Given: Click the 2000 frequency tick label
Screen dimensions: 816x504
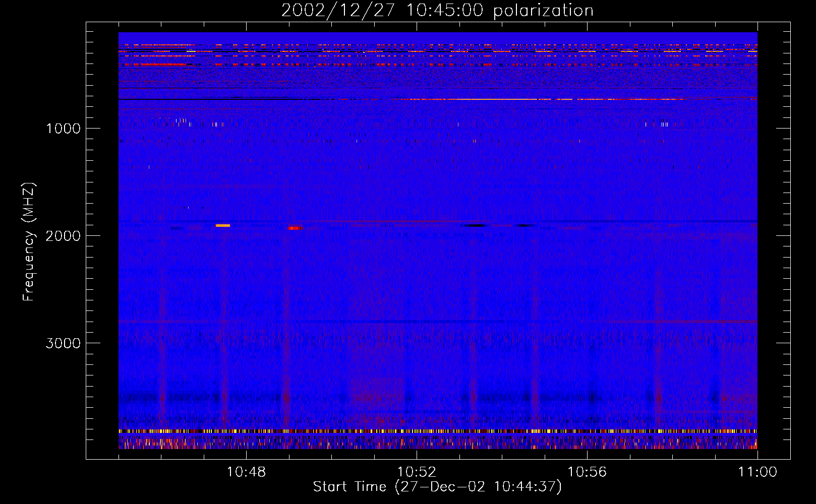Looking at the screenshot, I should (x=63, y=236).
